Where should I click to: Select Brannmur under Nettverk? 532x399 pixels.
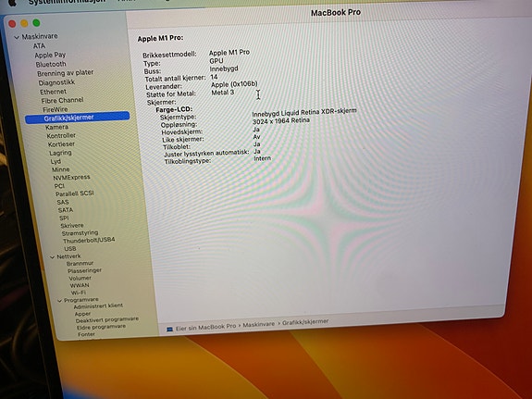[x=80, y=264]
